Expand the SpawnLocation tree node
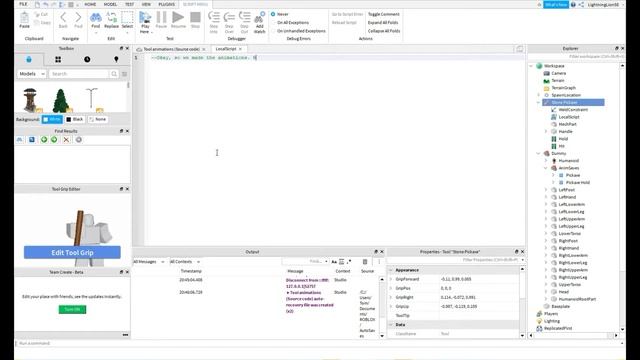This screenshot has width=640, height=360. point(538,95)
